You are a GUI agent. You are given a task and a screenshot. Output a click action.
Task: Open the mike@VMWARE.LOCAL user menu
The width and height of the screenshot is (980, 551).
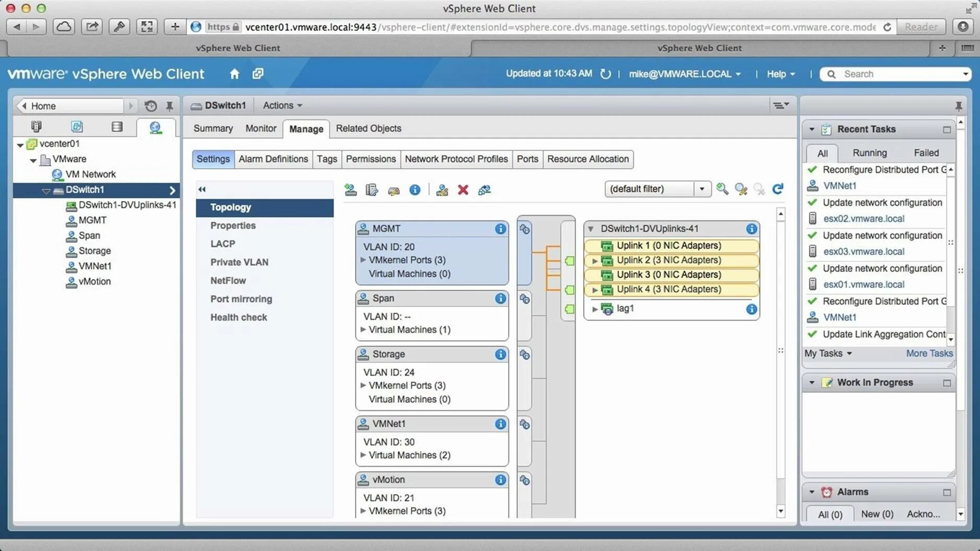coord(684,74)
